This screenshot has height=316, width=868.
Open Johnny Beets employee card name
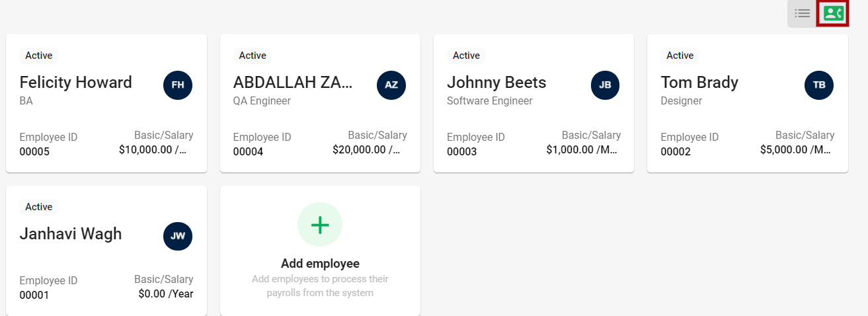pyautogui.click(x=496, y=83)
